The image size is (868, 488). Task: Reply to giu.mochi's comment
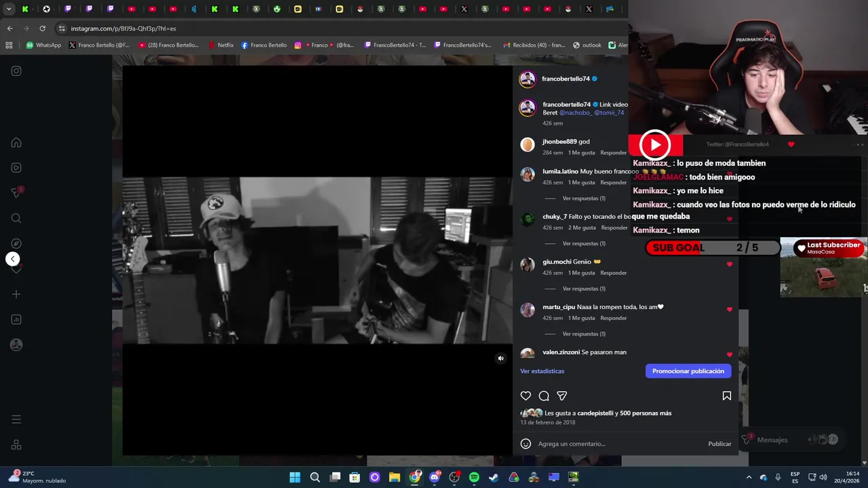pyautogui.click(x=613, y=273)
